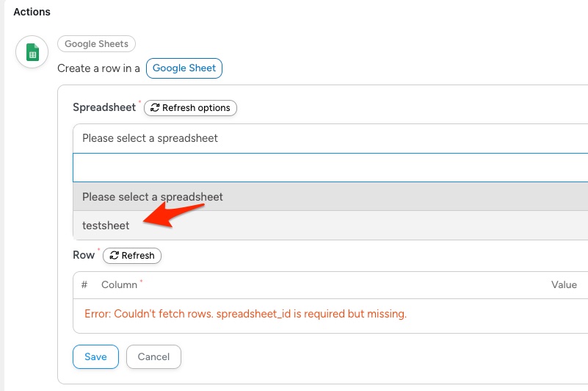Click the # column header
Screen dimensions: 588x391
point(84,284)
